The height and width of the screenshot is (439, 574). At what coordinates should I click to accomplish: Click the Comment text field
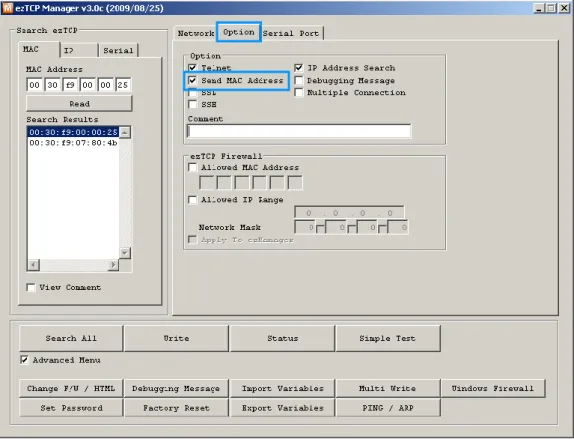click(x=299, y=131)
